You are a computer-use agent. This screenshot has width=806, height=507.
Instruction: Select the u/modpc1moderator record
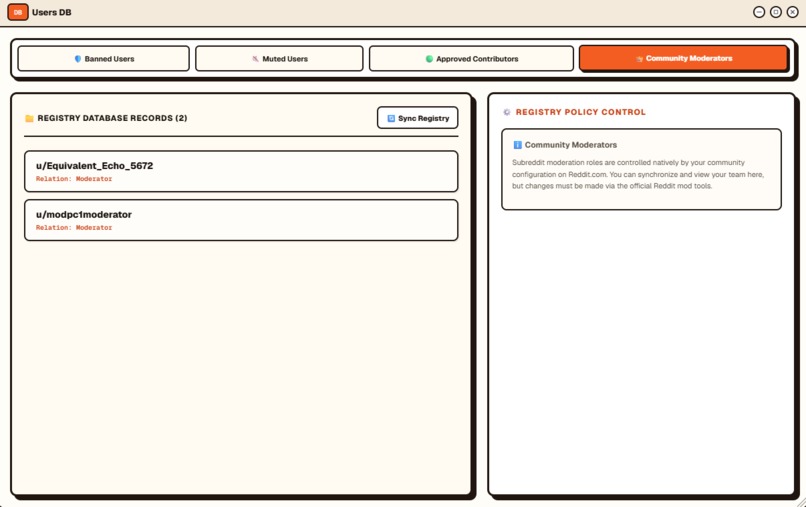[241, 220]
